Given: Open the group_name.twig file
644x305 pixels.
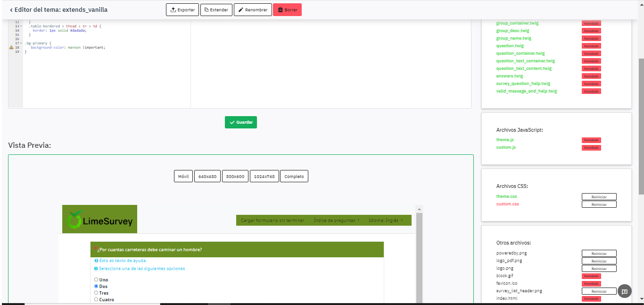Looking at the screenshot, I should (513, 38).
